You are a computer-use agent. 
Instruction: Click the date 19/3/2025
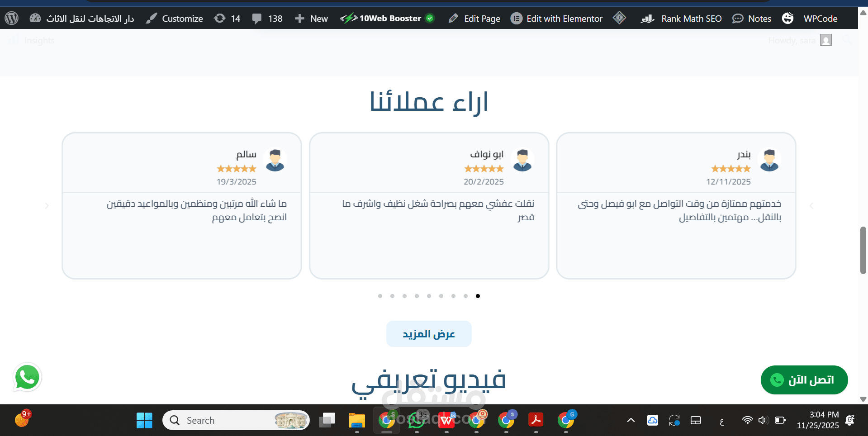(237, 182)
